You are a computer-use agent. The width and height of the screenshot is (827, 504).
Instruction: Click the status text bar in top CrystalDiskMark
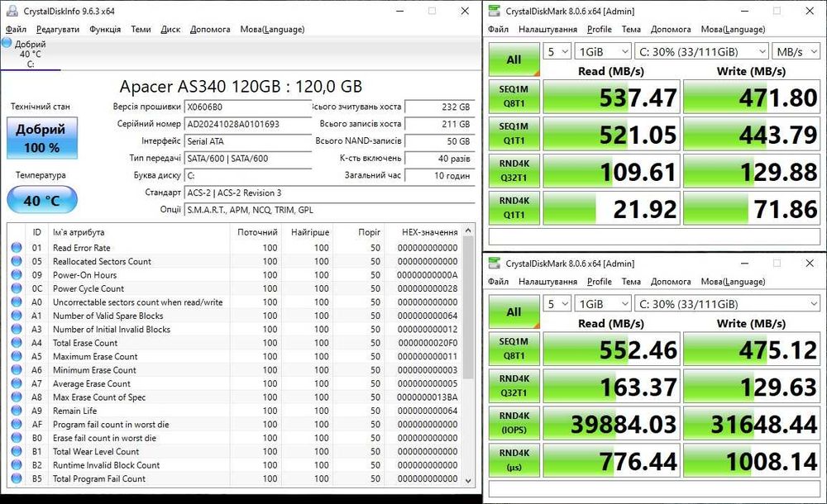(x=654, y=236)
